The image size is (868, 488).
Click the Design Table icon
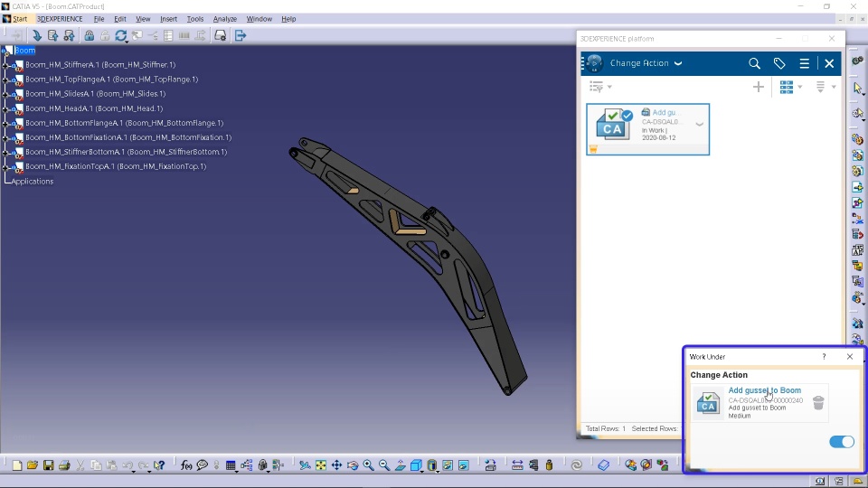coord(231,465)
